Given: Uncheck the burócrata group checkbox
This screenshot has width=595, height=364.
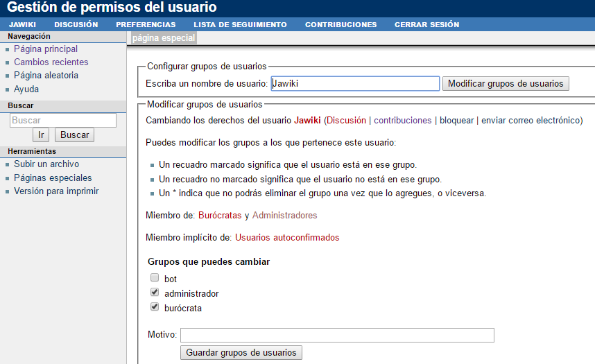Looking at the screenshot, I should (x=155, y=307).
